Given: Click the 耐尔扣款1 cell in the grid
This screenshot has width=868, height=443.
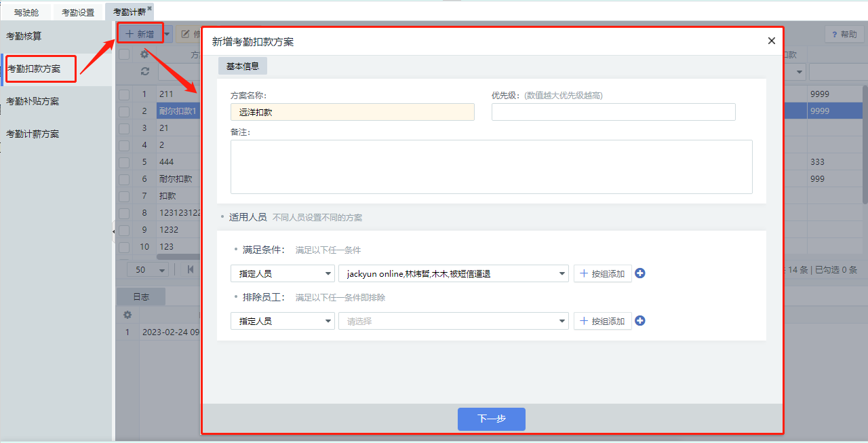Looking at the screenshot, I should click(x=178, y=111).
